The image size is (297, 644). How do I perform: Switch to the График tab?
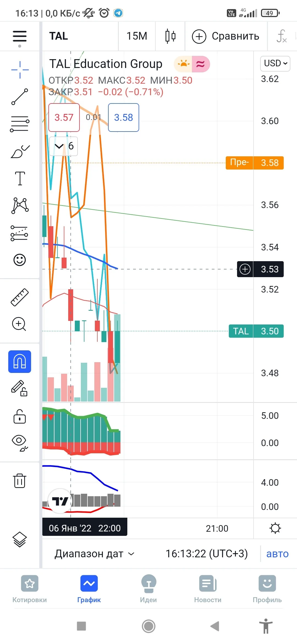point(89,589)
